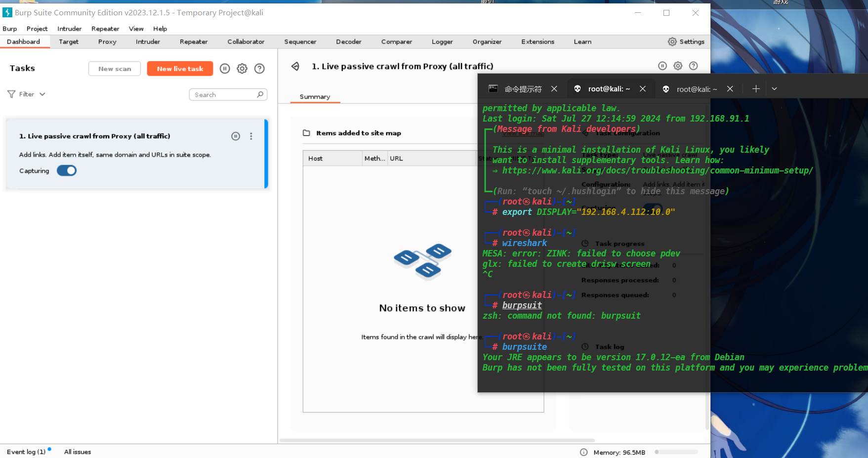Click the send arrow icon beside task title
The image size is (868, 458).
pos(295,66)
